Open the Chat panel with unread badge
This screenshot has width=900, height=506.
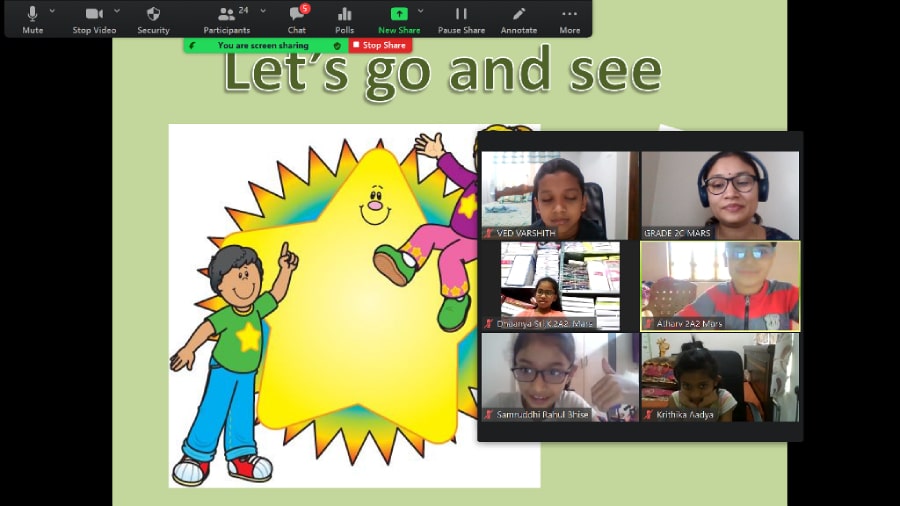pos(297,18)
